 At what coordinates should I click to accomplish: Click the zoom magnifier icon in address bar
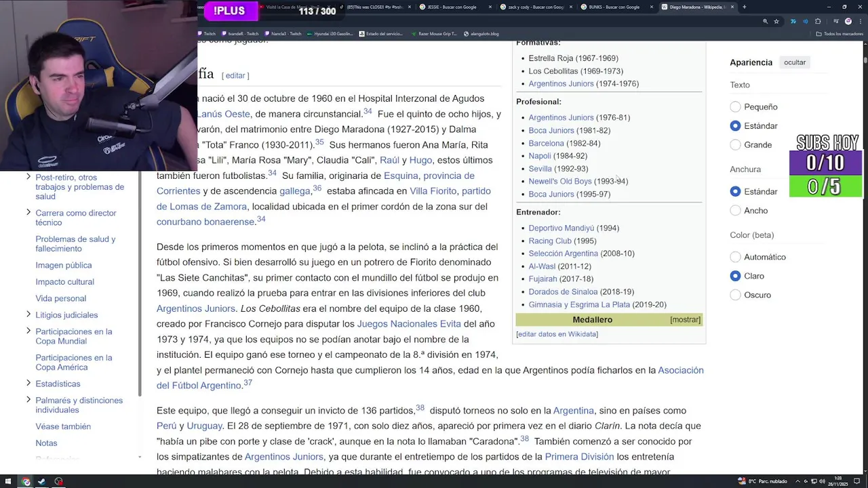(x=765, y=21)
